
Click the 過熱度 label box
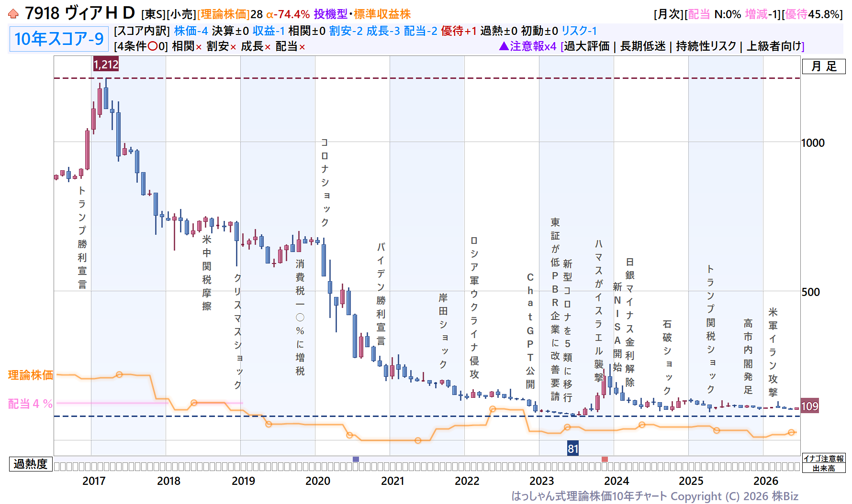pyautogui.click(x=31, y=464)
